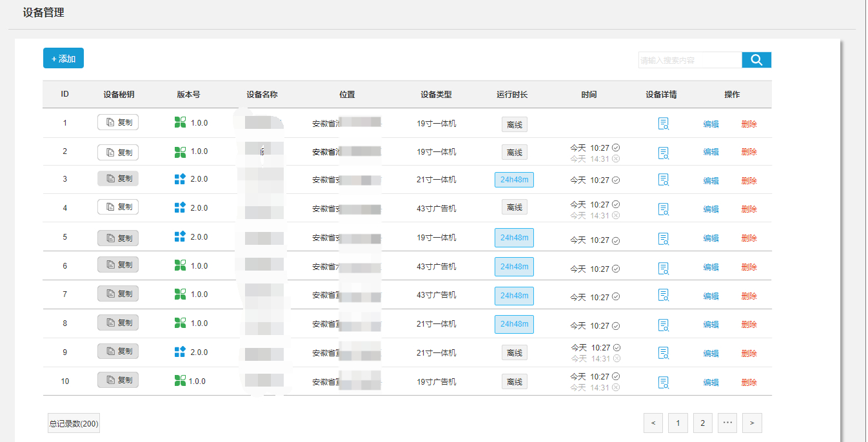Click the 离线 status badge in row 1

point(514,124)
